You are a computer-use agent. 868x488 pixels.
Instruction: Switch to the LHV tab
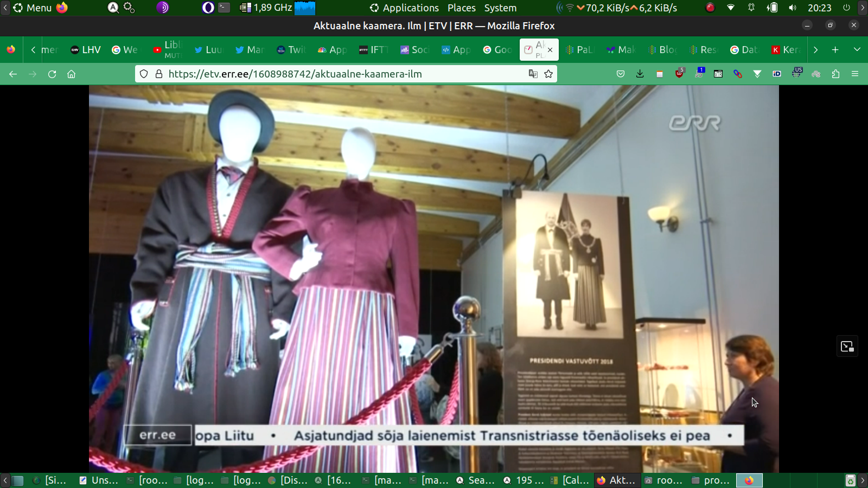pos(86,50)
